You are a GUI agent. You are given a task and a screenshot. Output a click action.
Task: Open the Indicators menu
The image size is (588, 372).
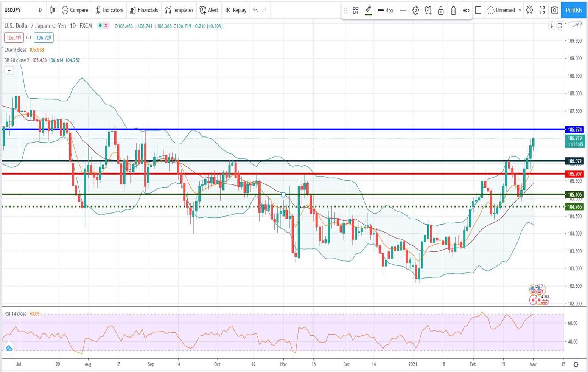[109, 10]
